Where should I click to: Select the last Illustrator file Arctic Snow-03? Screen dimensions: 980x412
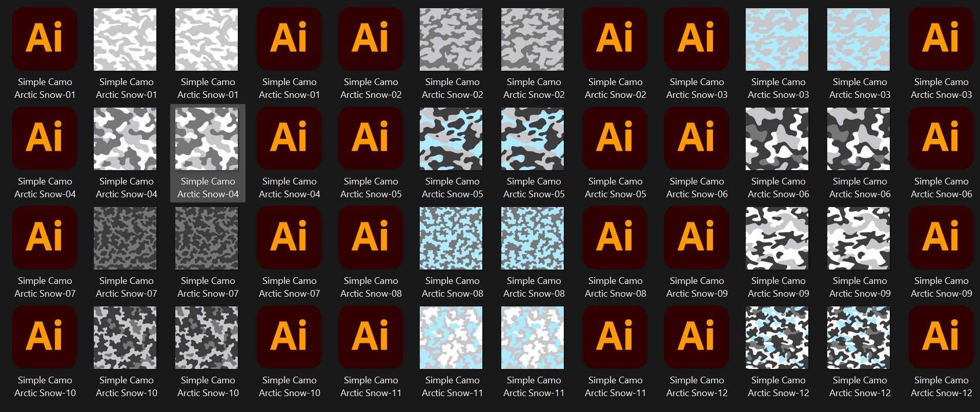tap(941, 38)
